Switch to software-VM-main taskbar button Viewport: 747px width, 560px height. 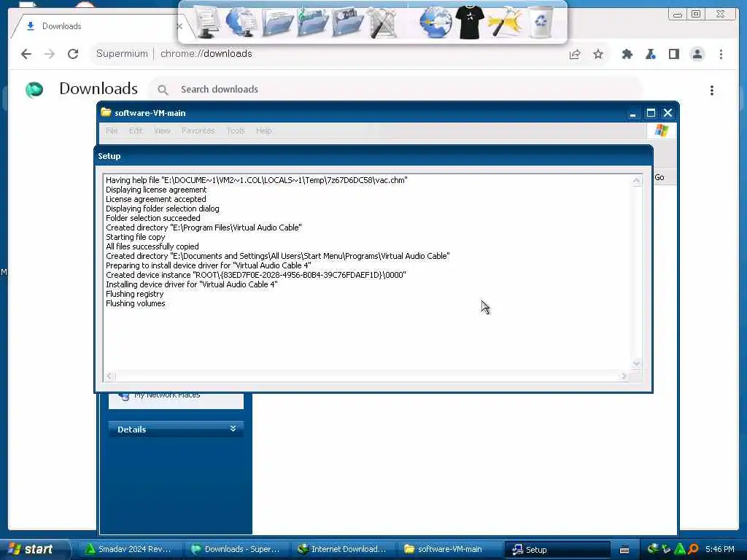click(449, 549)
